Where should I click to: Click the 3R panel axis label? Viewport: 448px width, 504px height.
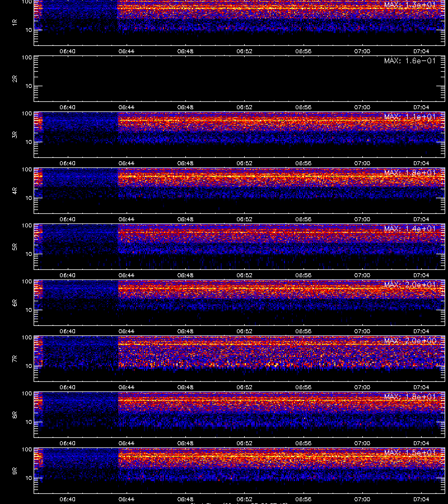[15, 134]
